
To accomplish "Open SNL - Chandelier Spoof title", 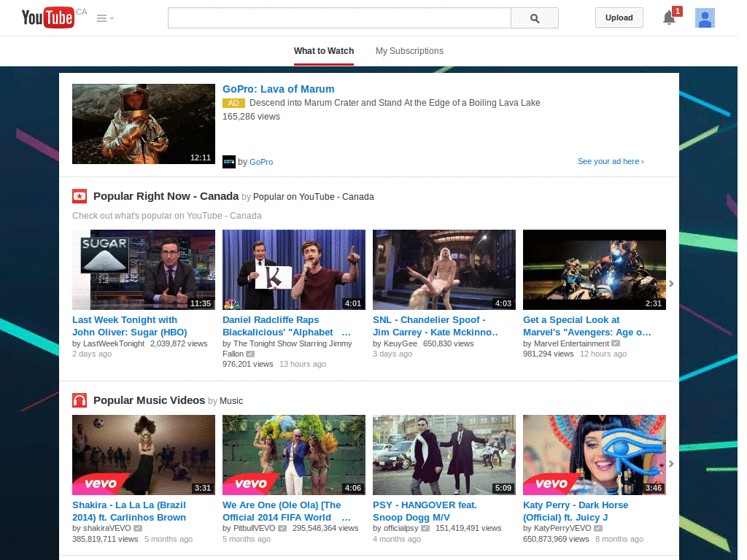I will coord(435,326).
